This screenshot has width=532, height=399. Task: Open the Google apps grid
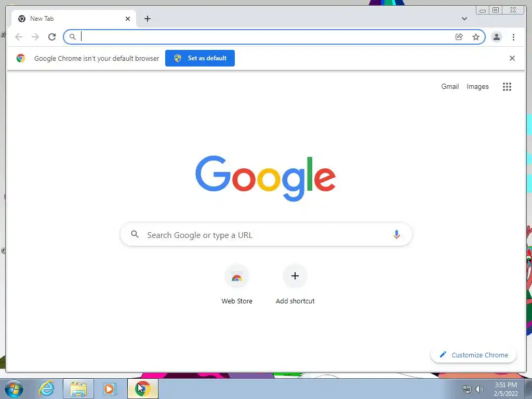507,87
